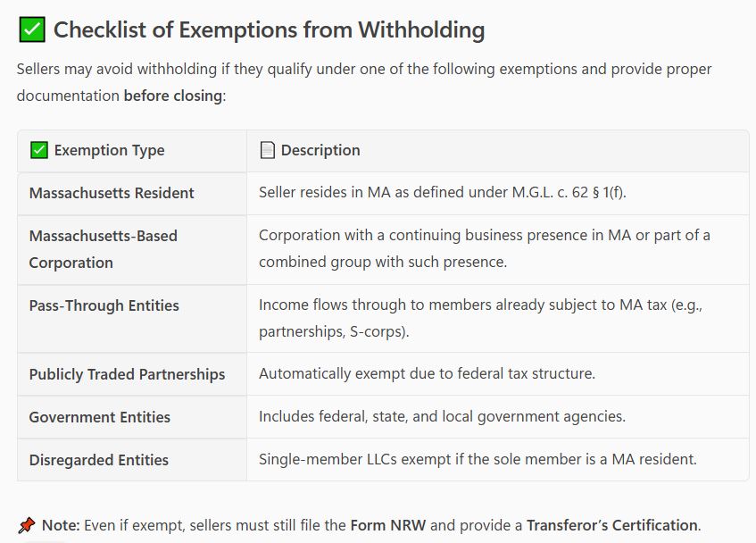Select the Pass-Through Entities cell

point(104,305)
